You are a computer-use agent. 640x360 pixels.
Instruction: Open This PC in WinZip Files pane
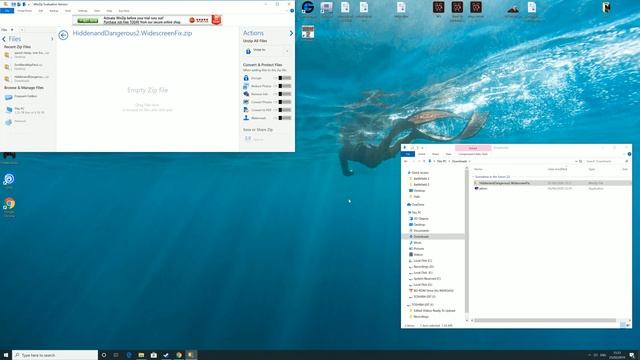(24, 110)
